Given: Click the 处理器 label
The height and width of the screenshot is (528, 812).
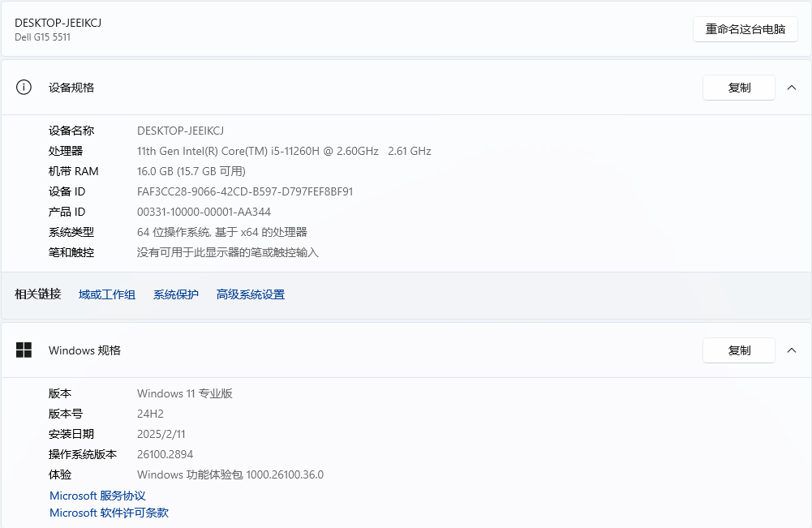Looking at the screenshot, I should [x=66, y=151].
